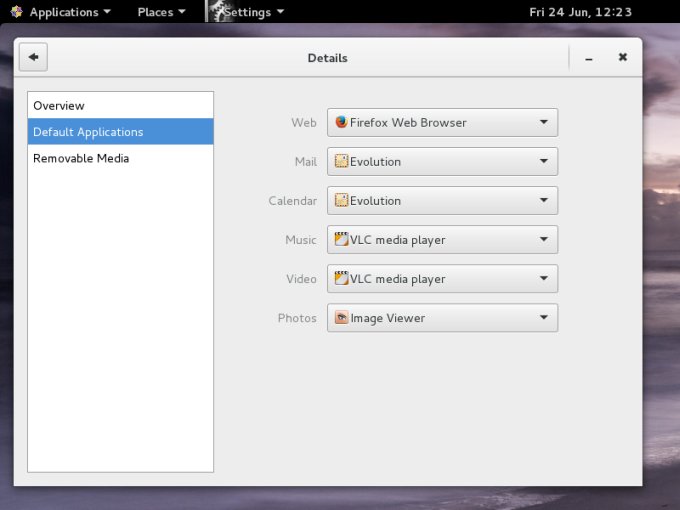Image resolution: width=680 pixels, height=510 pixels.
Task: Click the Mail label
Action: click(x=306, y=161)
